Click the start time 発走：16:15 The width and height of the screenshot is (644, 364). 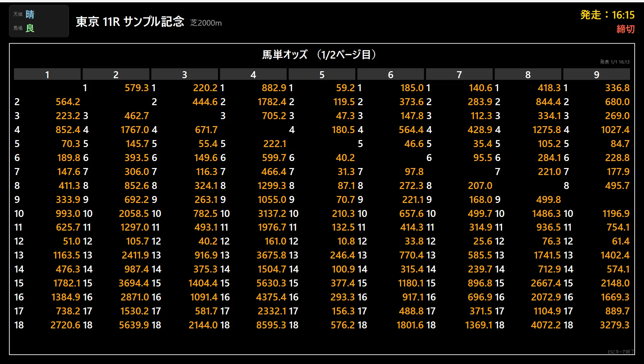(x=607, y=15)
